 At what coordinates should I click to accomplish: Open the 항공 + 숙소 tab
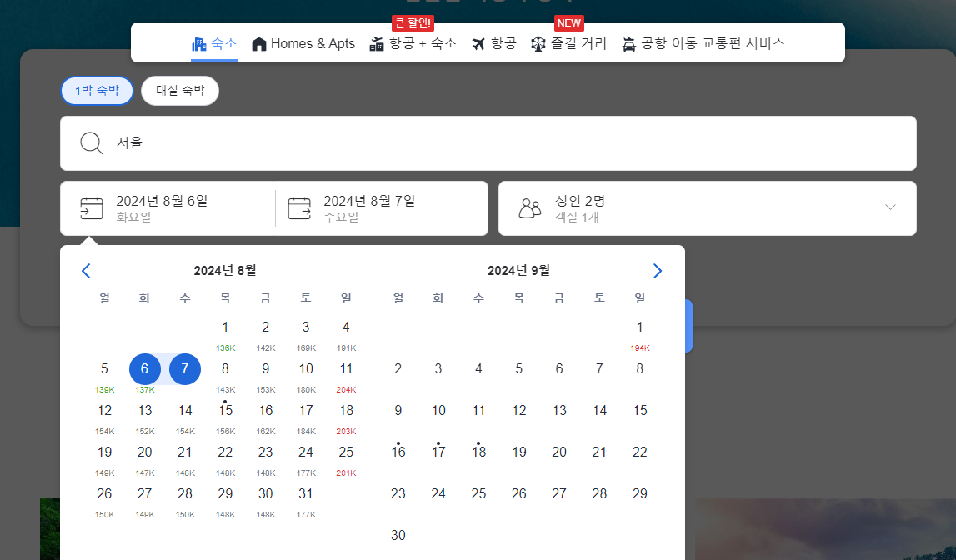coord(413,43)
